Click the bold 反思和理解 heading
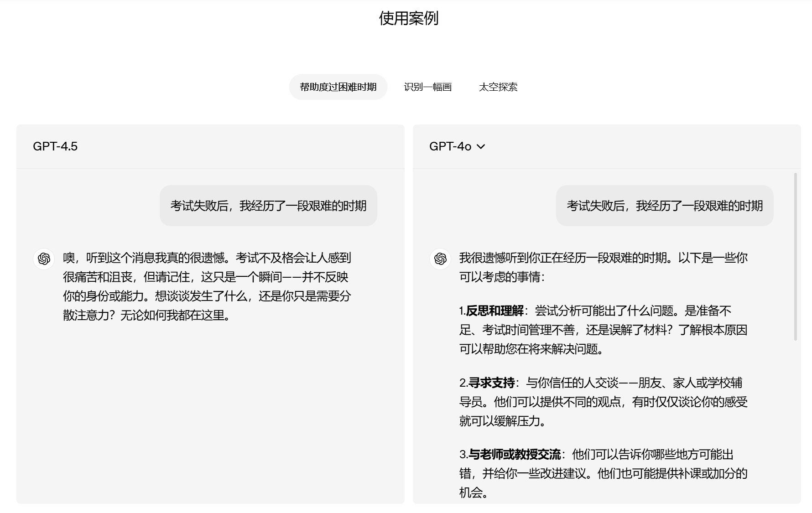812x513 pixels. click(495, 311)
